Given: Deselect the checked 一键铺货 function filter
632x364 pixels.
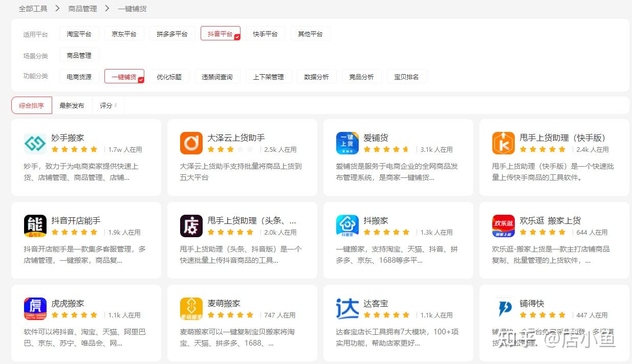Looking at the screenshot, I should click(124, 77).
